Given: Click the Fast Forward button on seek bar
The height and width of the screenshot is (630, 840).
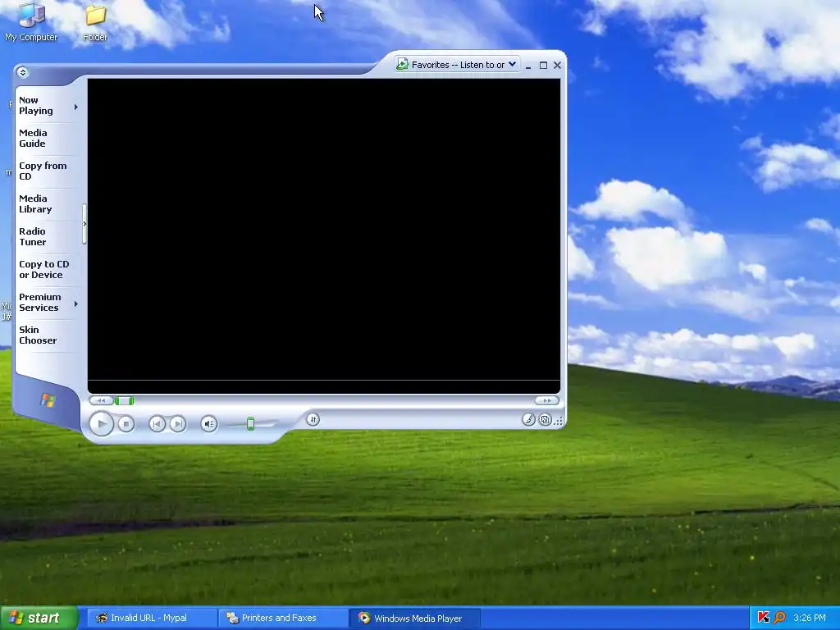Looking at the screenshot, I should click(x=546, y=400).
